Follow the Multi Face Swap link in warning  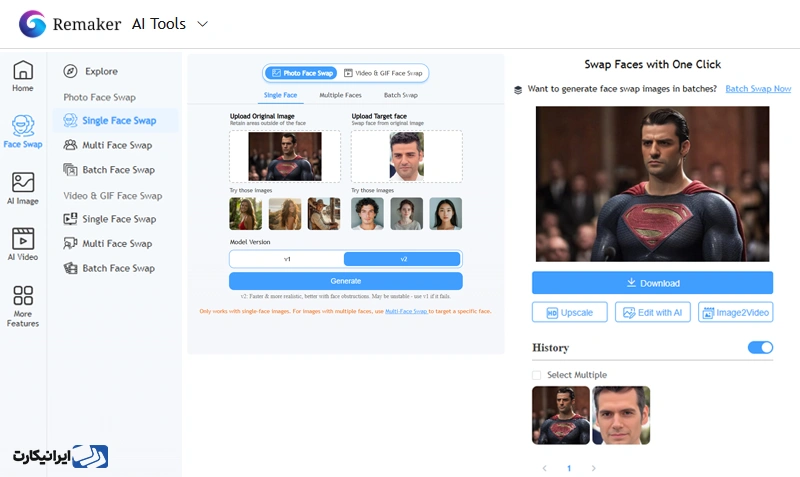406,311
